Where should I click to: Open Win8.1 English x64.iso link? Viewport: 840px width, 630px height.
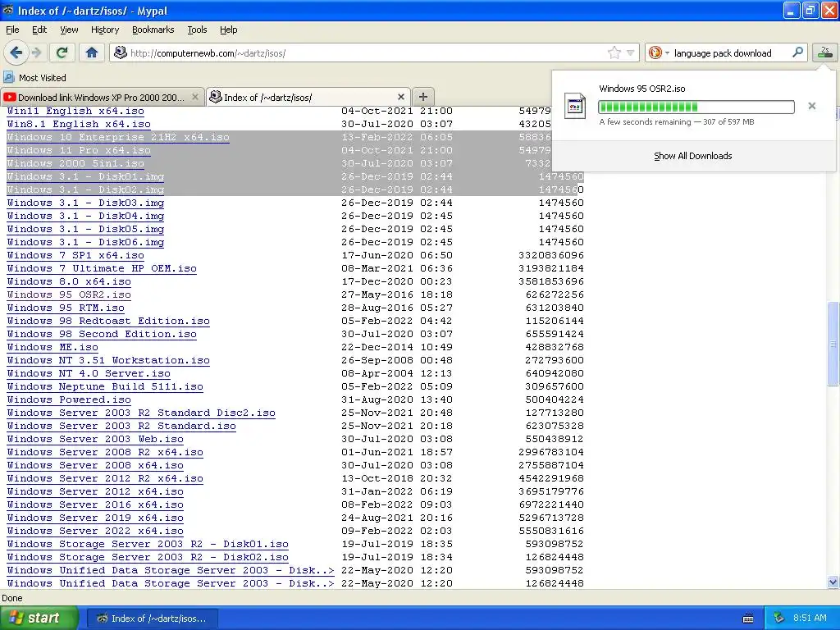pos(79,125)
